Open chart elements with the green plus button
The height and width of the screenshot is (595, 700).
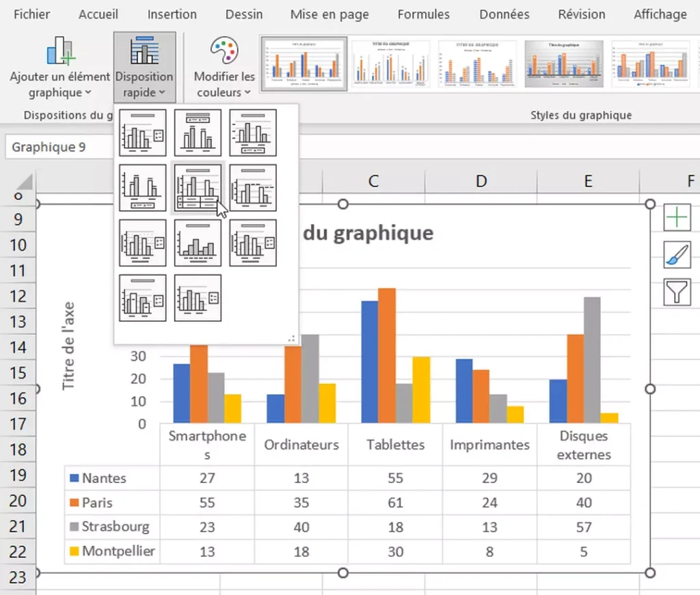[677, 218]
